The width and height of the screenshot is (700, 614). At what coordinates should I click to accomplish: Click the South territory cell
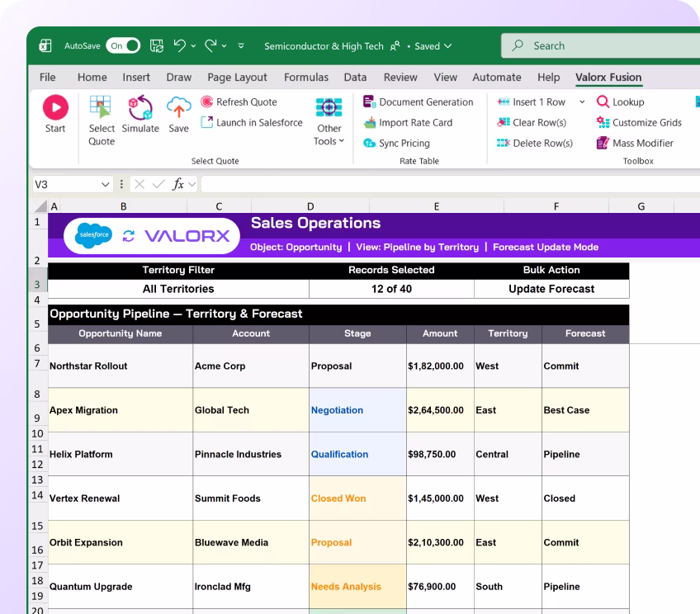pyautogui.click(x=508, y=586)
